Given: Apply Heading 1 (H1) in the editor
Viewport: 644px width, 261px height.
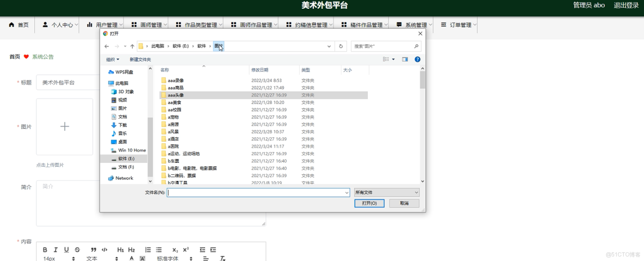Looking at the screenshot, I should point(120,250).
